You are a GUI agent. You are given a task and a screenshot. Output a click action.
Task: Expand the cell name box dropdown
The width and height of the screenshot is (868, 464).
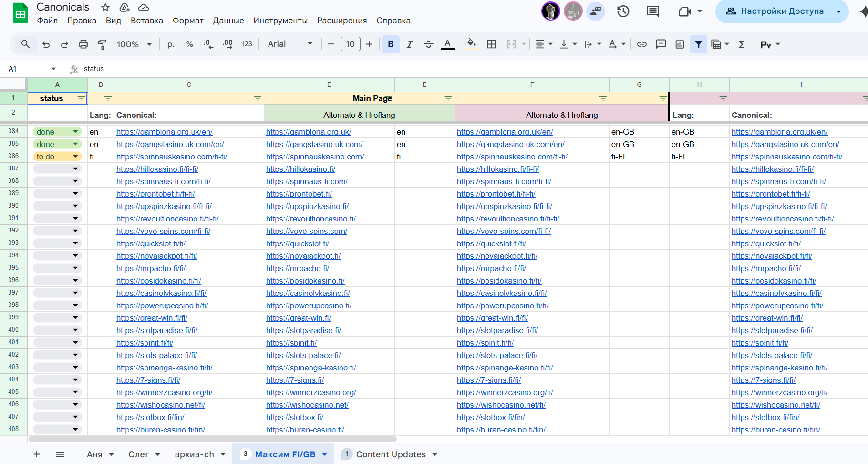coord(53,69)
